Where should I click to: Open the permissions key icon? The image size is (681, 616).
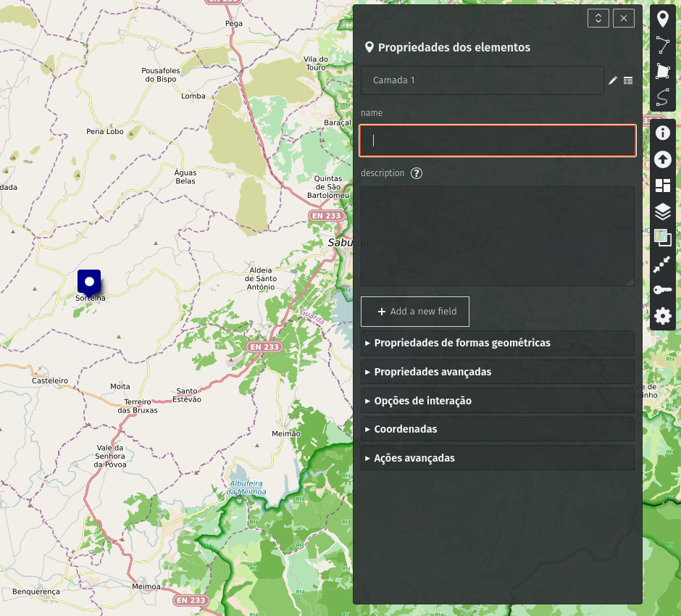[662, 290]
